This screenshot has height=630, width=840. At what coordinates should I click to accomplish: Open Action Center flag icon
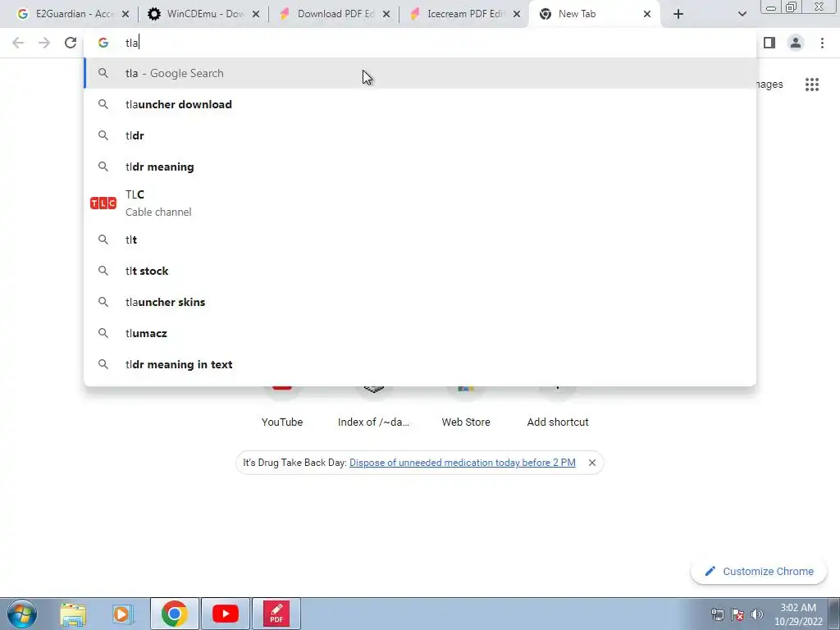(737, 614)
